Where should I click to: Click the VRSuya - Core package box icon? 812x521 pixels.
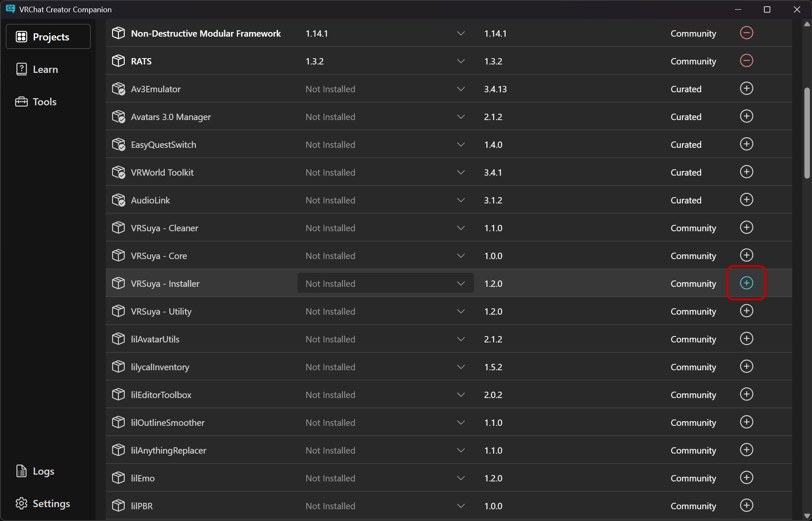(118, 256)
